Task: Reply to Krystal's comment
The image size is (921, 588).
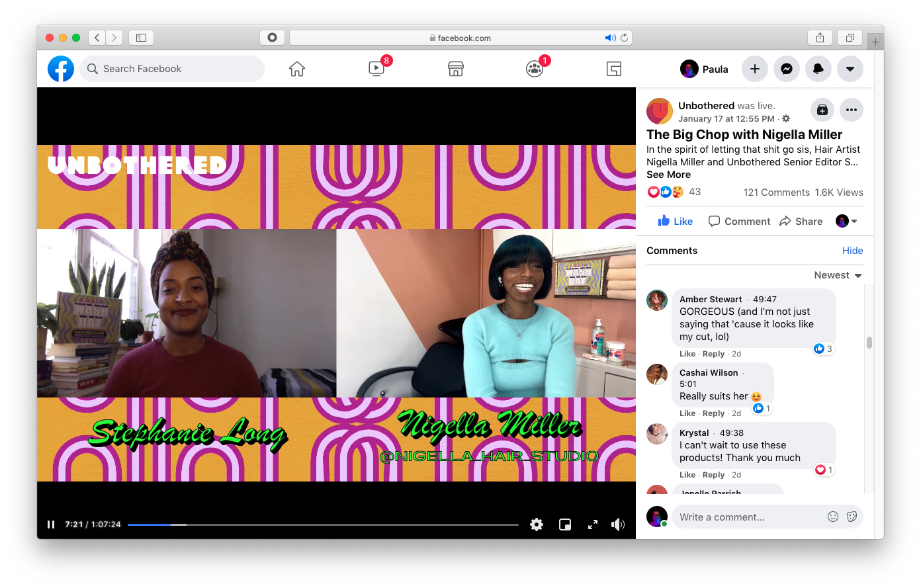Action: pyautogui.click(x=713, y=475)
